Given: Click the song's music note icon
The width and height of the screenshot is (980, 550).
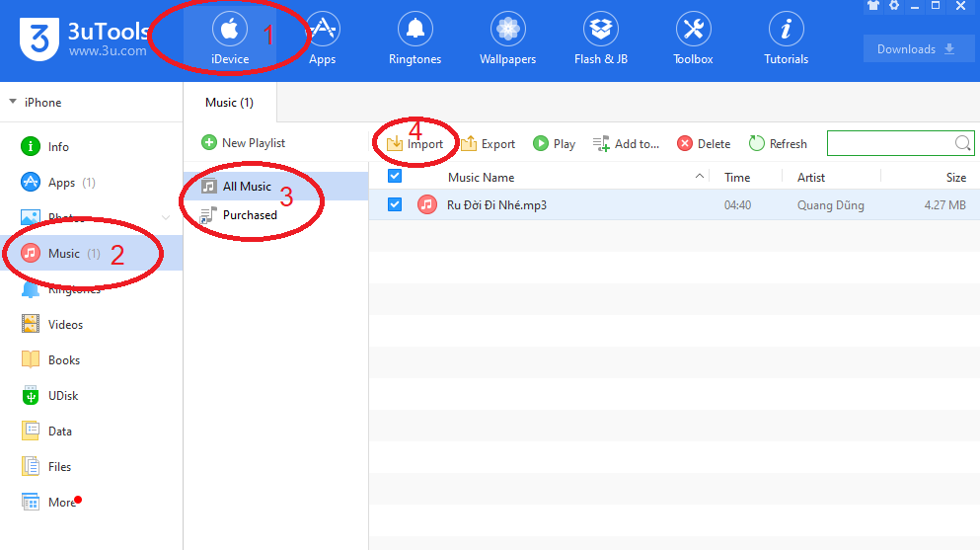Looking at the screenshot, I should 427,204.
